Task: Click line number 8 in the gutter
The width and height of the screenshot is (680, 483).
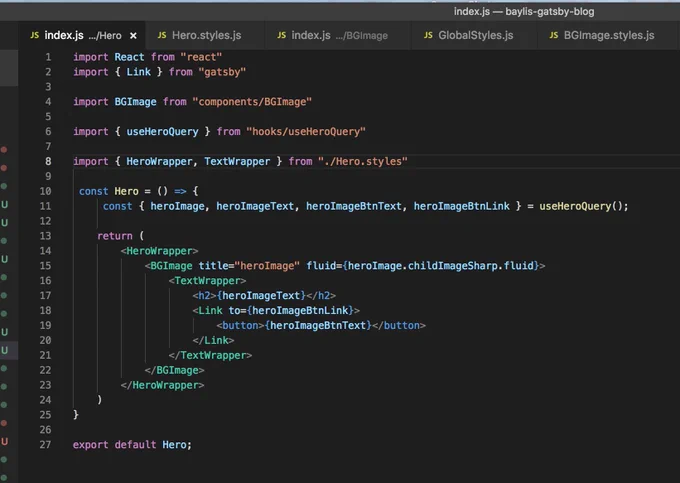Action: [48, 161]
